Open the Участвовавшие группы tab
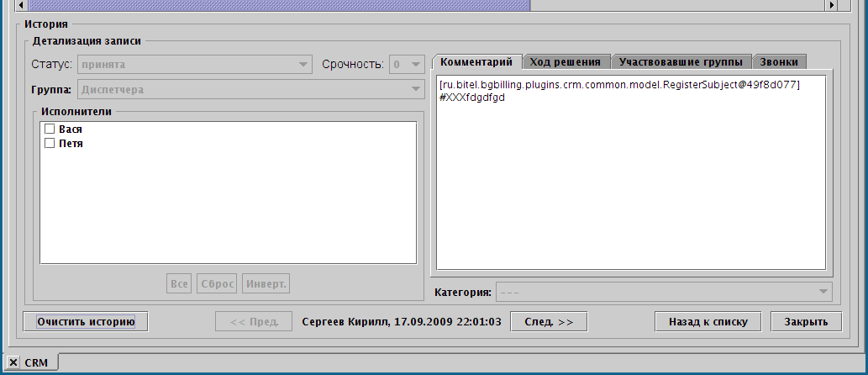868x375 pixels. (681, 62)
